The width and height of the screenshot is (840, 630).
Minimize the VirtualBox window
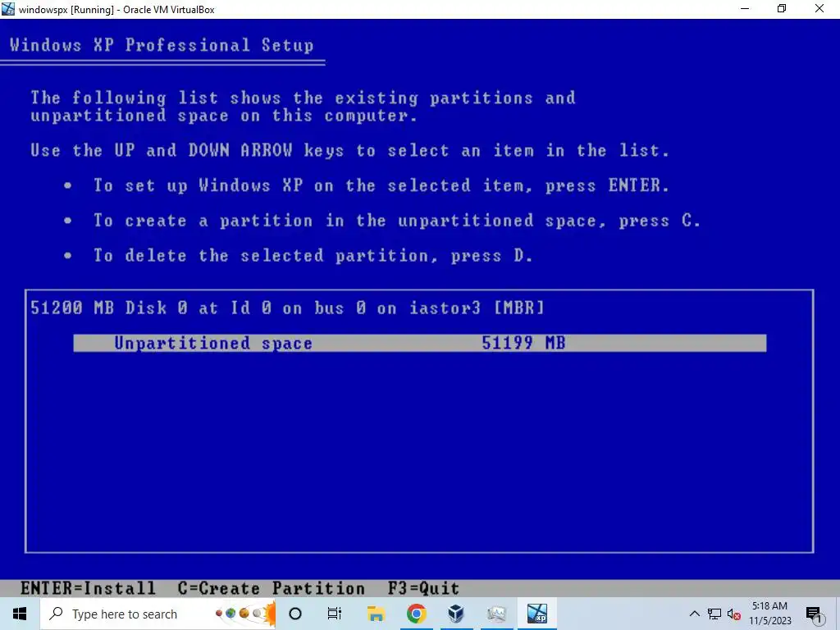tap(745, 8)
